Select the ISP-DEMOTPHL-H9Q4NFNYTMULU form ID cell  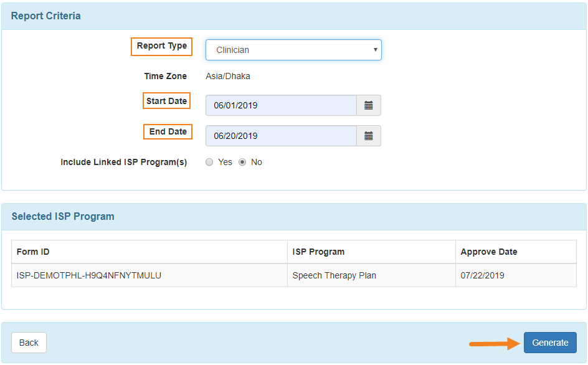tap(149, 275)
